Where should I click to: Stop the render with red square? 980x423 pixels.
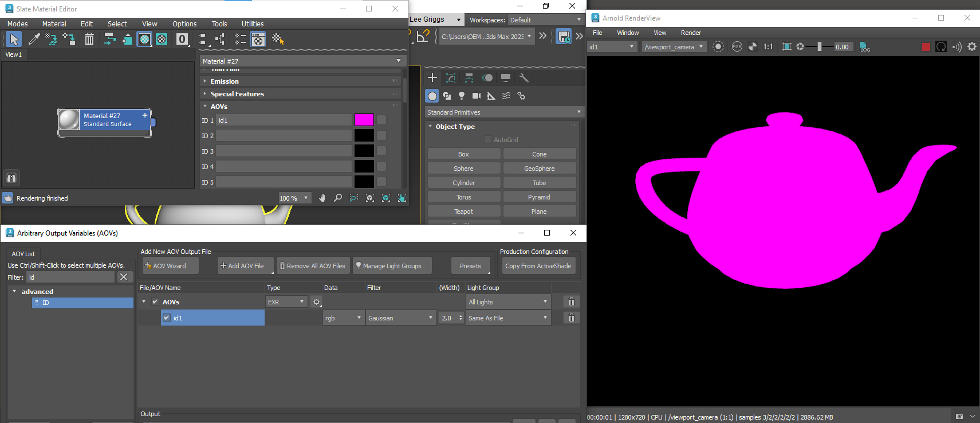point(926,47)
